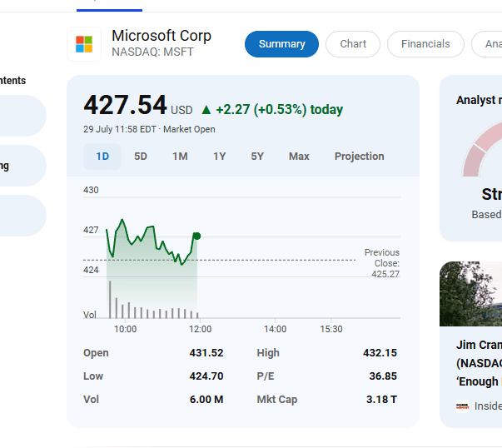This screenshot has width=502, height=448.
Task: Click the Open value 431.52
Action: (x=206, y=353)
